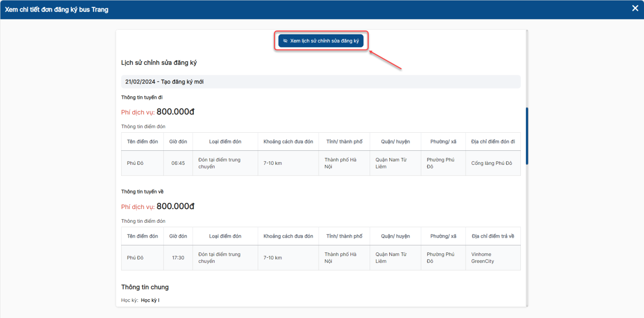Click the "Thông tin chung" section heading
The width and height of the screenshot is (644, 318).
pos(145,287)
